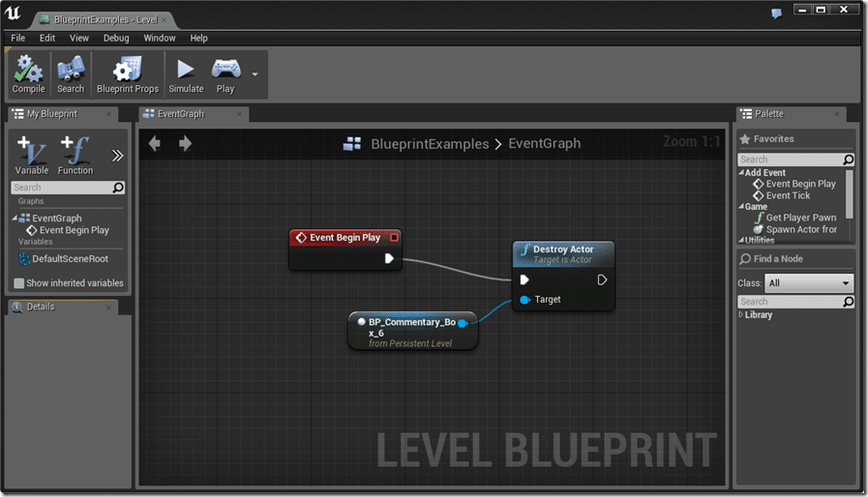Click the Destroy Actor Target pin

coord(524,300)
